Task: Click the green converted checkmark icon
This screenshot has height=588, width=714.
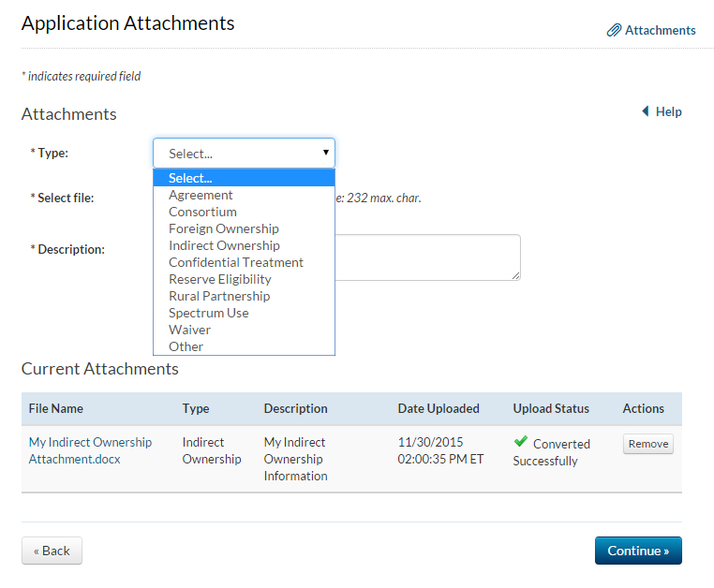Action: pos(521,442)
